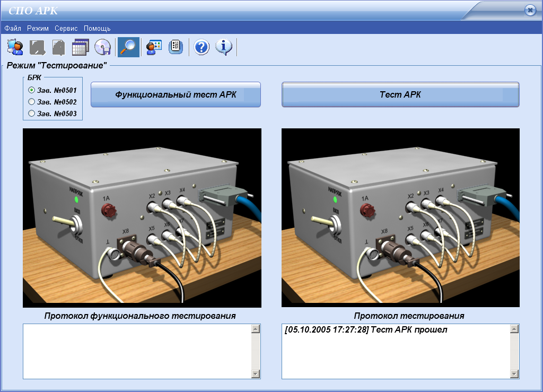The image size is (543, 392).
Task: Click the blue info bubble icon
Action: click(x=224, y=48)
